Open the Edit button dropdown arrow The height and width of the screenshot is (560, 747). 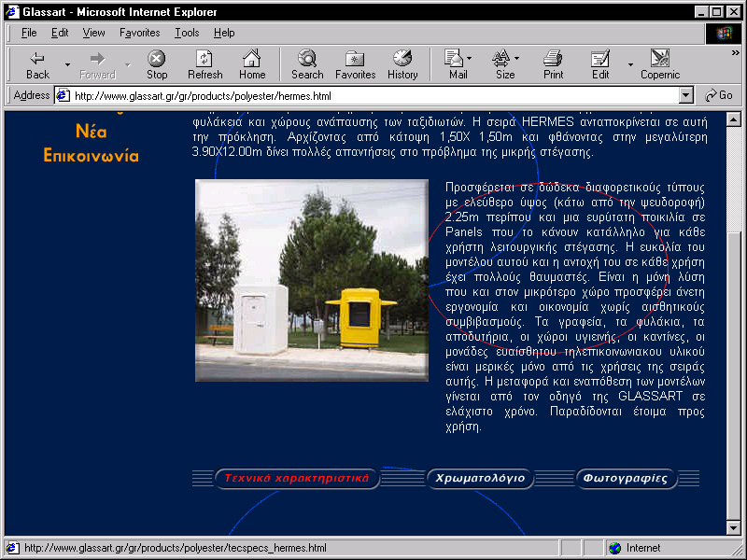(x=630, y=64)
